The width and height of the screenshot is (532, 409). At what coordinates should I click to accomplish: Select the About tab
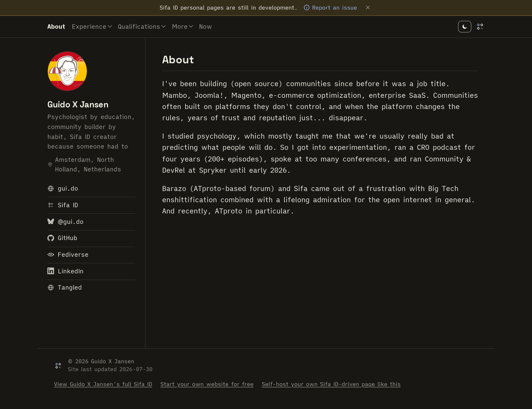coord(56,27)
